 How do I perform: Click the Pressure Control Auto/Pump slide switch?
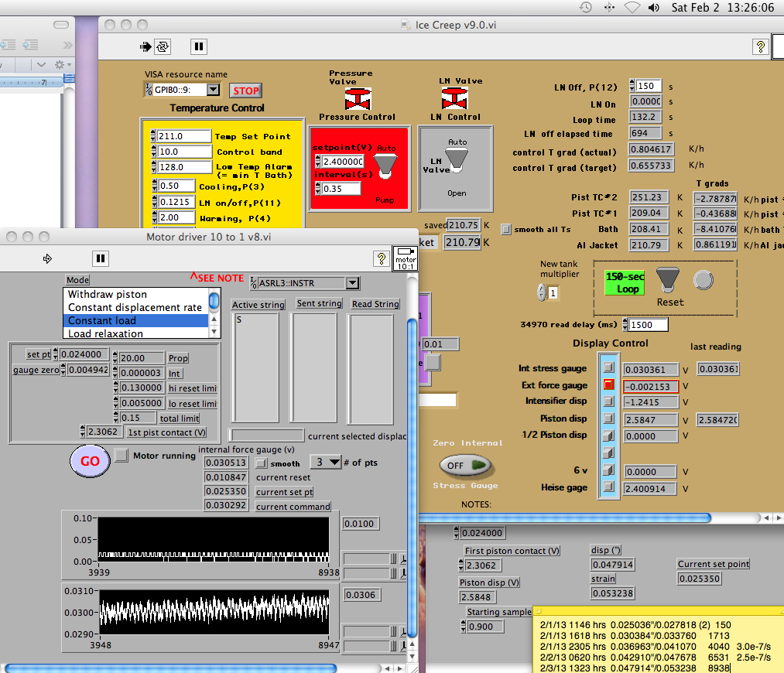click(385, 165)
